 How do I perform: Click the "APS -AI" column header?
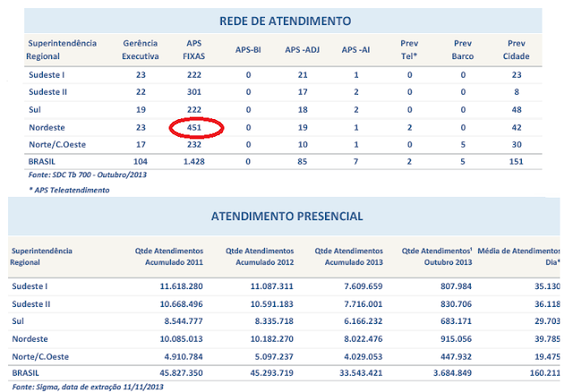click(x=355, y=50)
